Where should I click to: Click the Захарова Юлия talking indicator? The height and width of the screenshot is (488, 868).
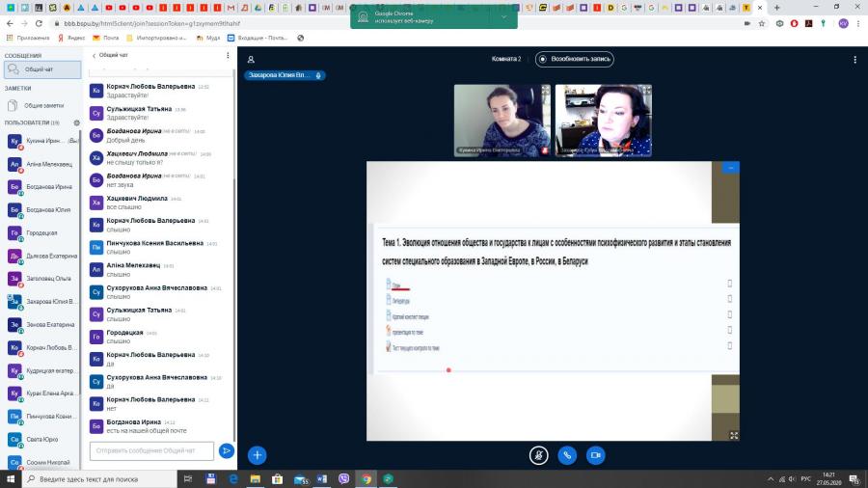285,75
